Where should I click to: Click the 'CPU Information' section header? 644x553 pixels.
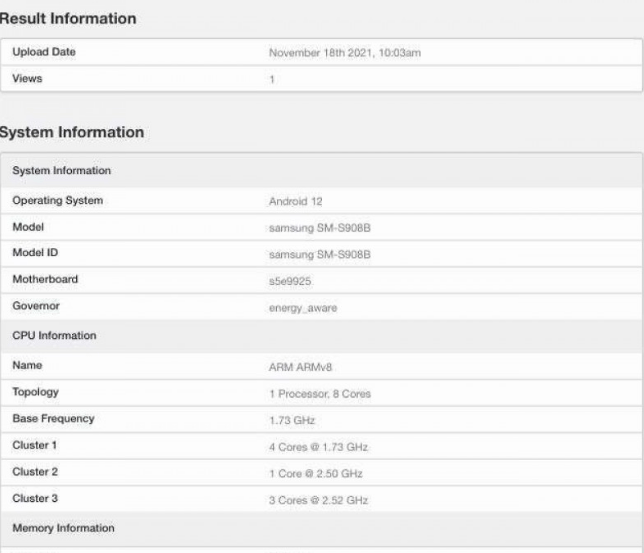(54, 335)
